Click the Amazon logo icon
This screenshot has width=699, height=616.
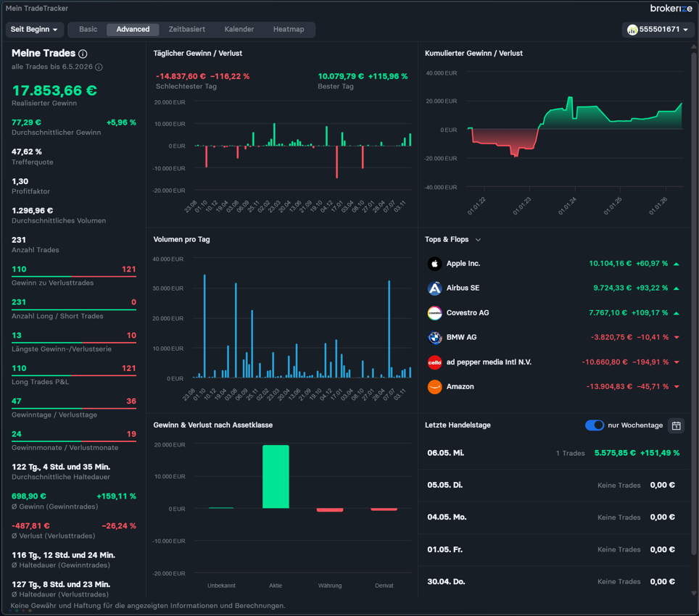434,386
